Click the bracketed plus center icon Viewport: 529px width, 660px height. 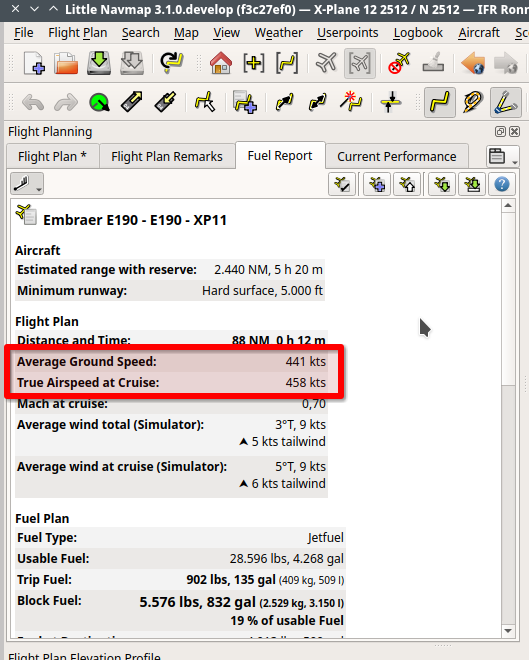tap(254, 63)
